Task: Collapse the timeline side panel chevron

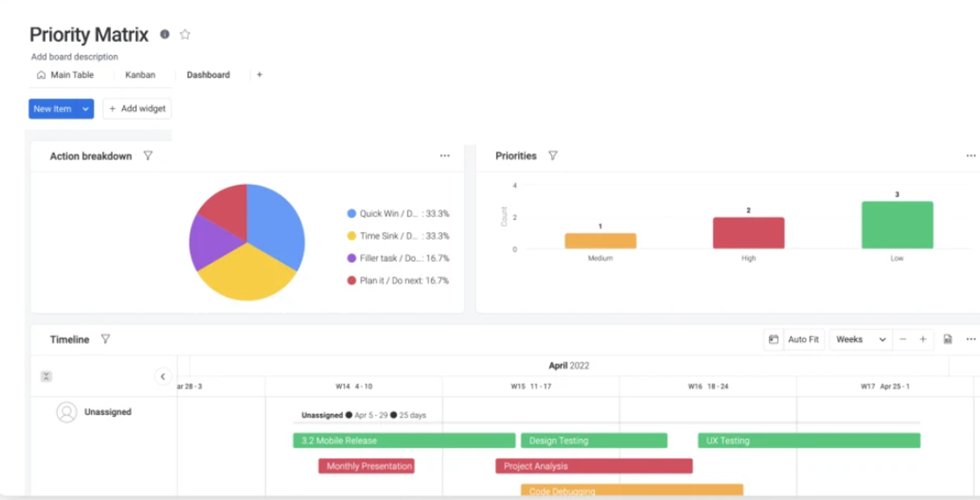Action: point(163,376)
